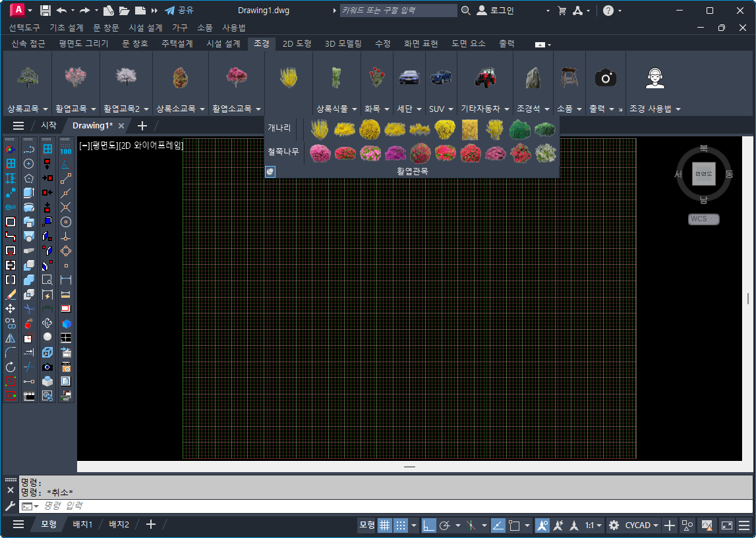The image size is (756, 538).
Task: Open the 배치1 layout tab
Action: 82,524
